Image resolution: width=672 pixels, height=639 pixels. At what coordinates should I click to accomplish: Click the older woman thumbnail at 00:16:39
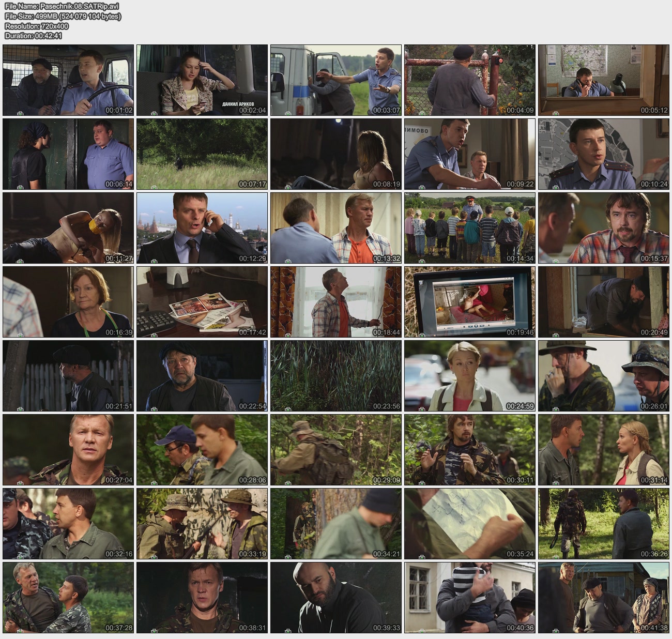(x=68, y=302)
